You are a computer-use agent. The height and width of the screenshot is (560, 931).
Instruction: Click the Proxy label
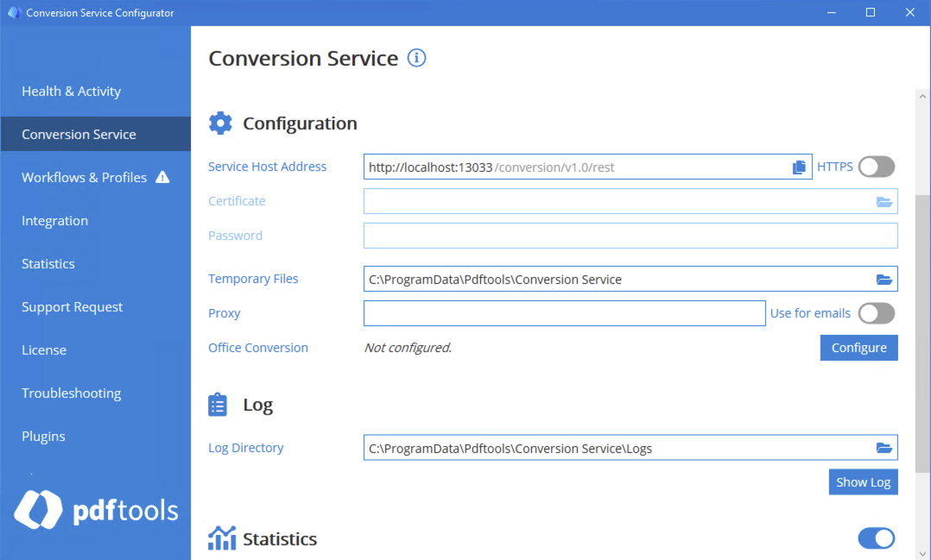click(x=224, y=313)
